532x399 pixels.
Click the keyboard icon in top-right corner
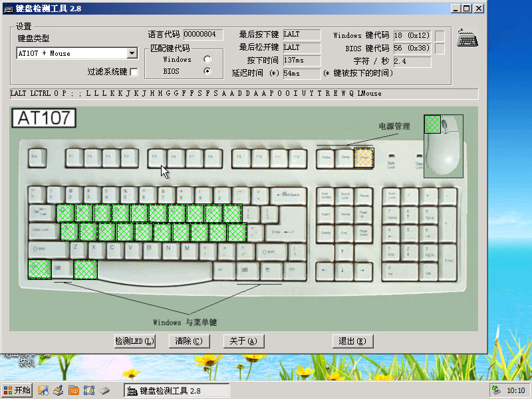(x=467, y=38)
